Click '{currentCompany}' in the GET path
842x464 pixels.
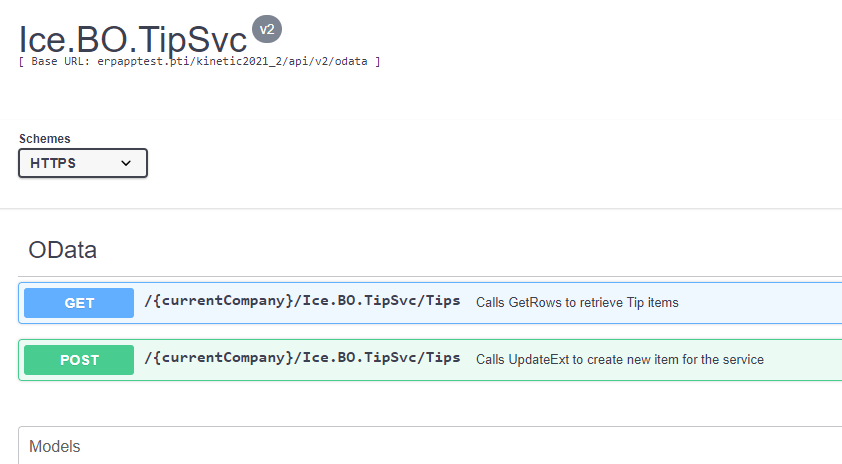pyautogui.click(x=222, y=301)
